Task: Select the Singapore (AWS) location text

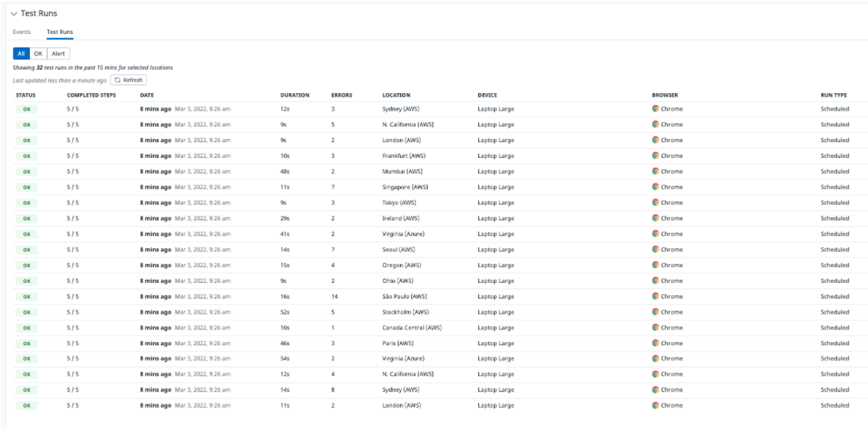Action: pos(406,187)
